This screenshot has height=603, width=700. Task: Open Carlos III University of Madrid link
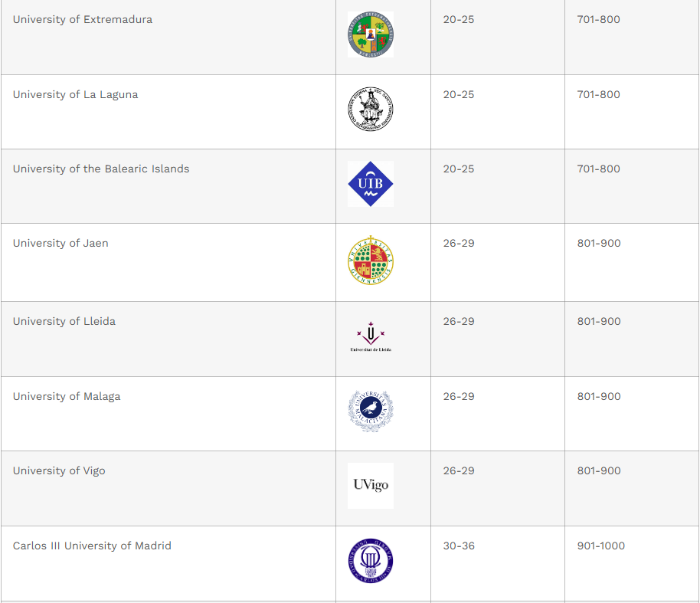(x=92, y=546)
